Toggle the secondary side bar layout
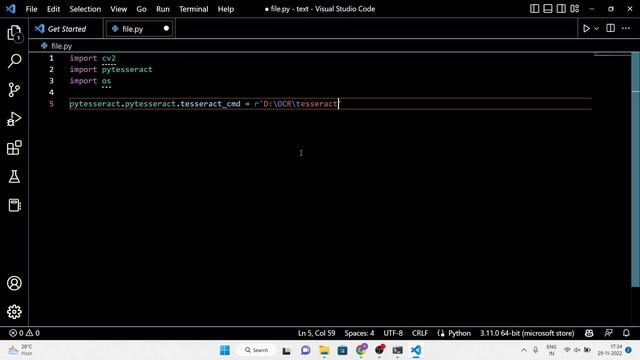Screen dimensions: 640x360 coord(561,9)
